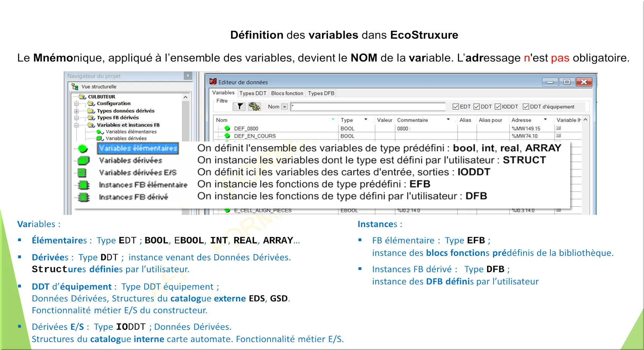This screenshot has height=350, width=644.
Task: Click the Editeur de données window icon
Action: coord(213,82)
